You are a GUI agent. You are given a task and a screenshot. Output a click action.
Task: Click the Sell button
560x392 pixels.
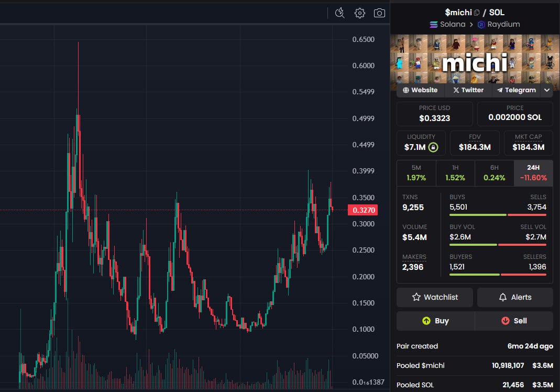click(514, 321)
